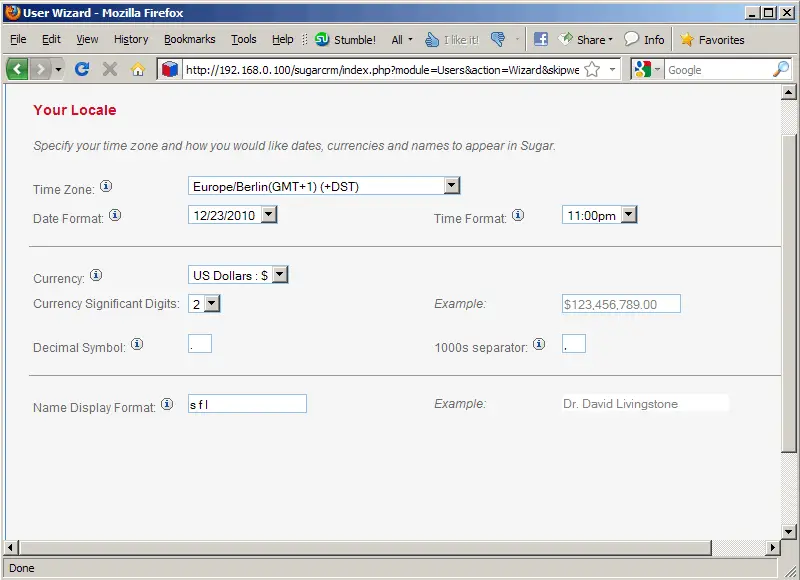This screenshot has height=580, width=800.
Task: Click the info icon next to Time Zone
Action: pos(106,186)
